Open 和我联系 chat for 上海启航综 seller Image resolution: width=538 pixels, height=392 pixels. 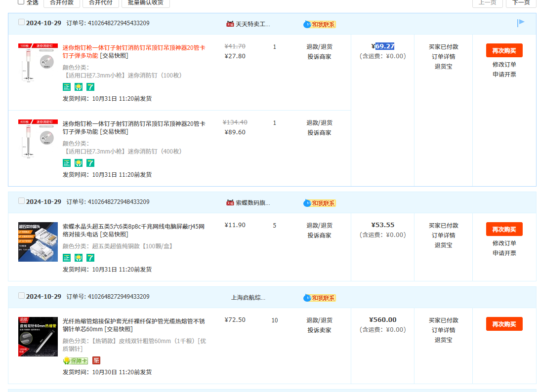point(320,298)
